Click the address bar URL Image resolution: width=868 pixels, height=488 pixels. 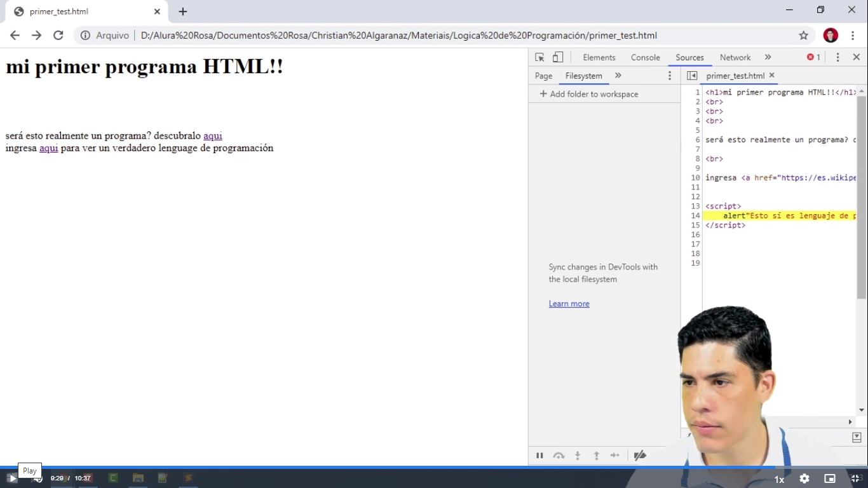tap(399, 36)
